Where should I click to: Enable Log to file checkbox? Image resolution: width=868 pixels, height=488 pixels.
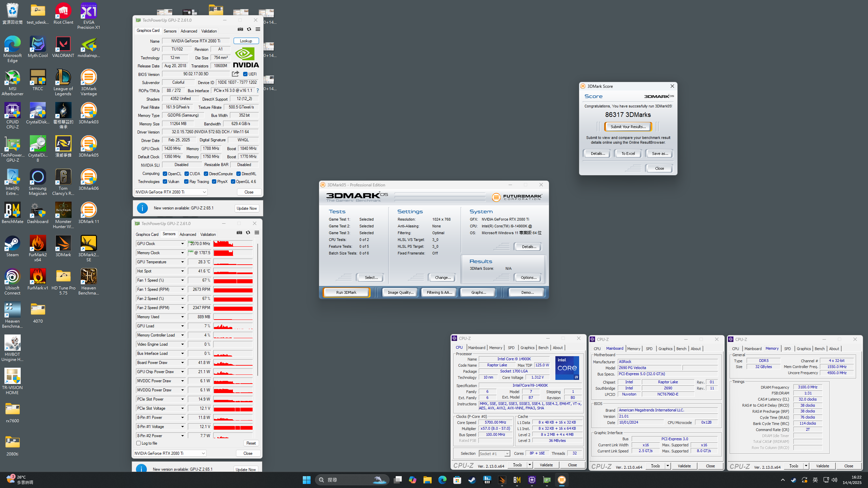138,443
